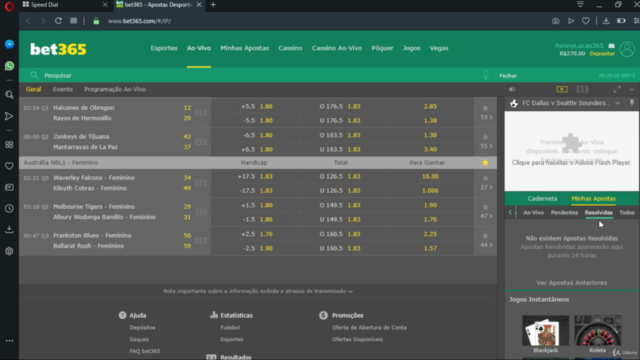Switch to Caderneta tab
640x360 pixels.
click(542, 199)
